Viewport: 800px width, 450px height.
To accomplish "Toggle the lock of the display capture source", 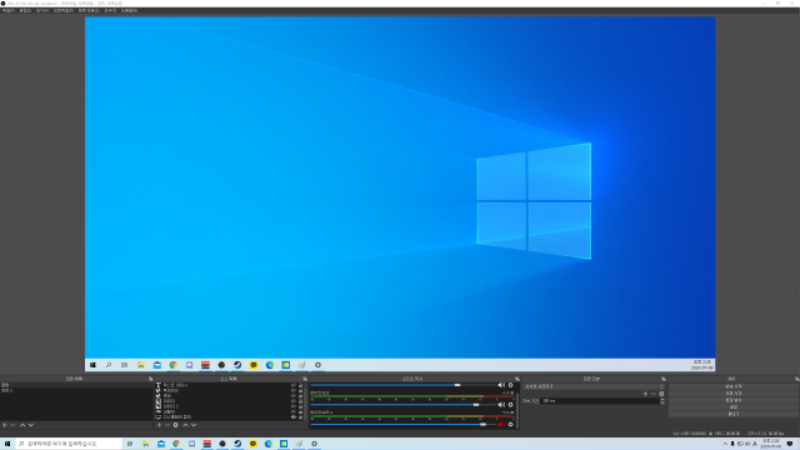I will click(301, 417).
